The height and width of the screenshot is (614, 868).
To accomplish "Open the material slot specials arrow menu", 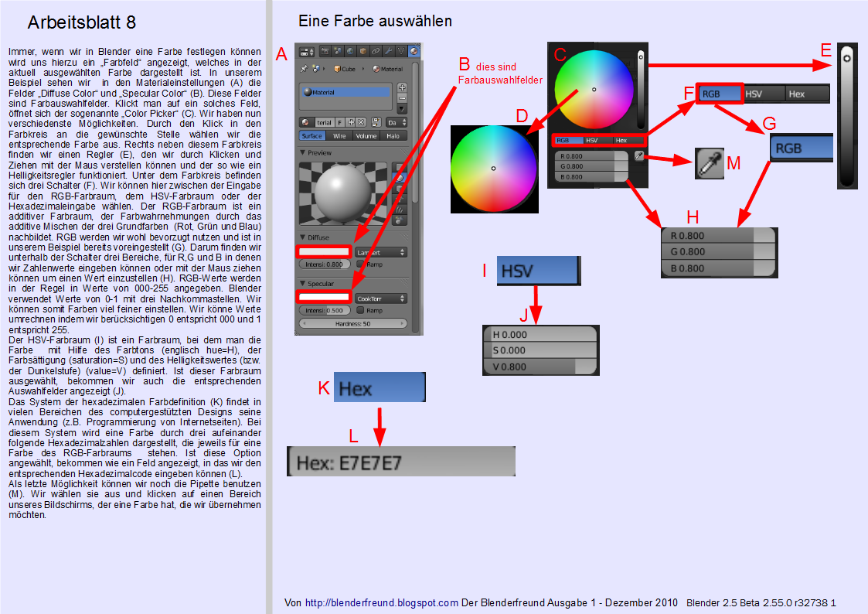I will pos(403,108).
